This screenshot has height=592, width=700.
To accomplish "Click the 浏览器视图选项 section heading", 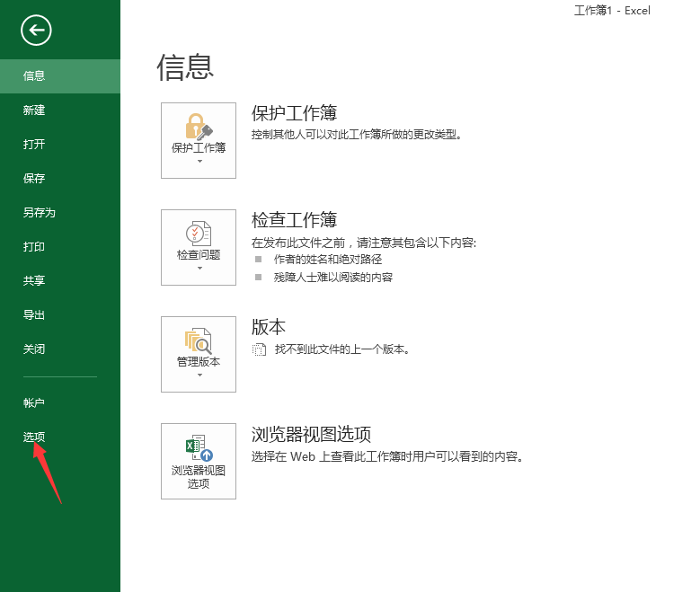I will pos(311,434).
